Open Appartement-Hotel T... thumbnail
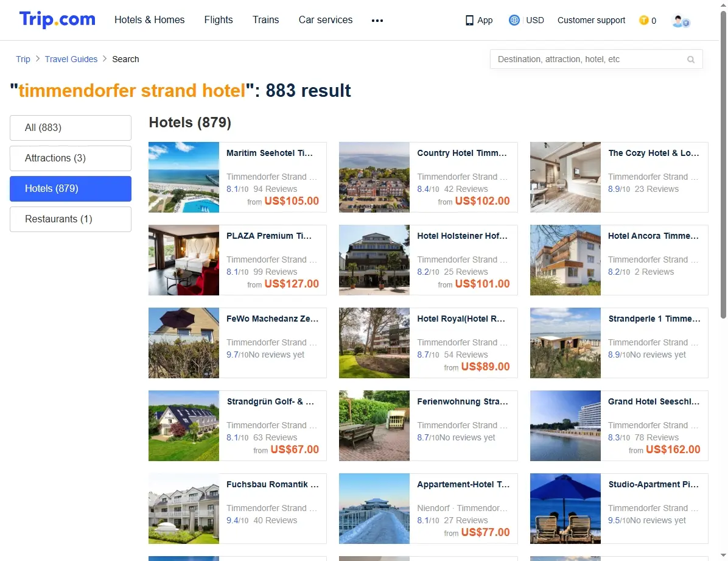The width and height of the screenshot is (728, 561). (374, 509)
